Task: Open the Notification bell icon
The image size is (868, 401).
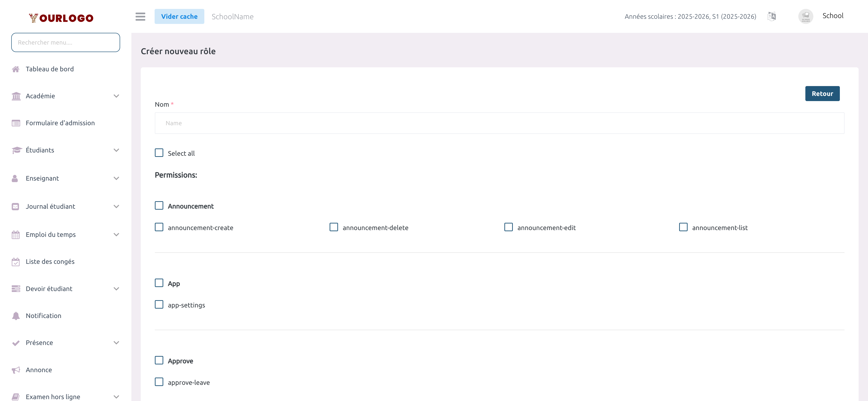Action: pyautogui.click(x=16, y=315)
